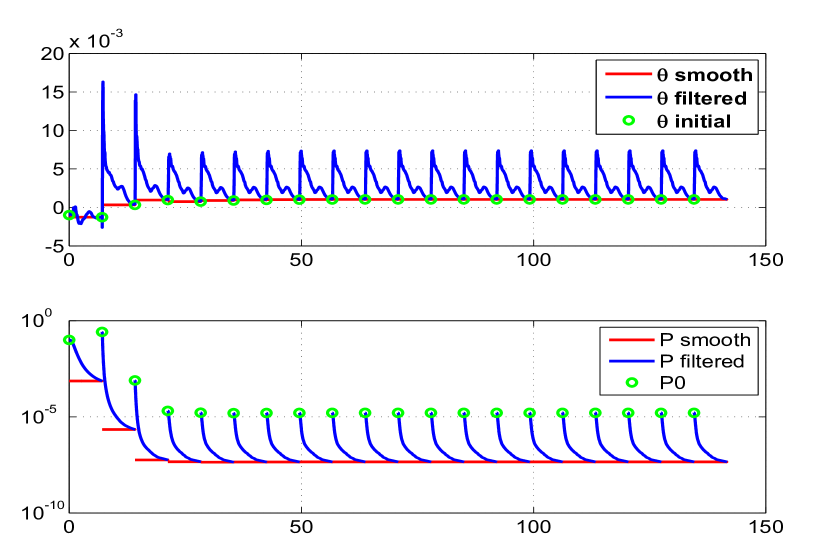Click the bottom plot x-axis label 50

[x=301, y=526]
